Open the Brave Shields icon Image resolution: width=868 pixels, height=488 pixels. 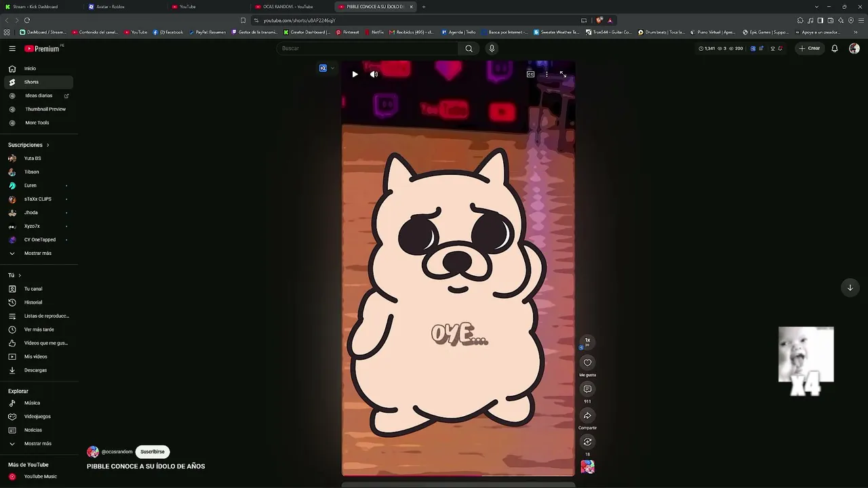click(599, 20)
